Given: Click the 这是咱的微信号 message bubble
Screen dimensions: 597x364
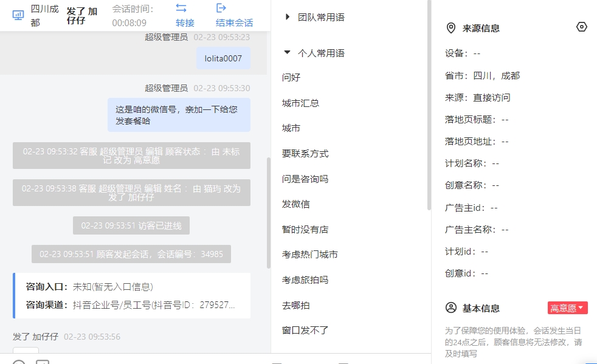Looking at the screenshot, I should (179, 115).
